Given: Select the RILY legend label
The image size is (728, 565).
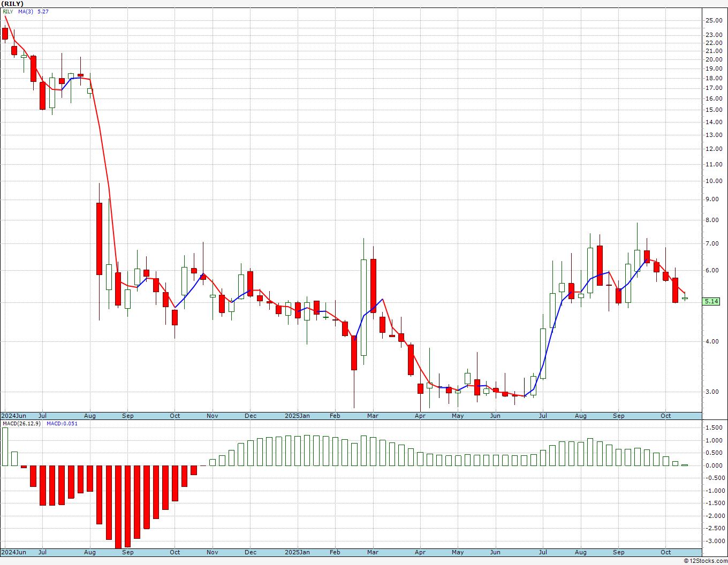Looking at the screenshot, I should pos(7,11).
